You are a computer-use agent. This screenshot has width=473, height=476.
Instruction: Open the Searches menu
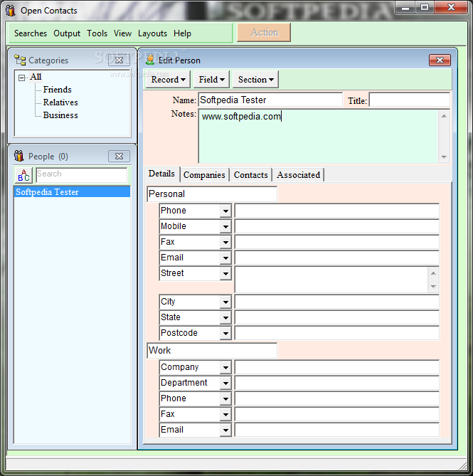[x=31, y=33]
